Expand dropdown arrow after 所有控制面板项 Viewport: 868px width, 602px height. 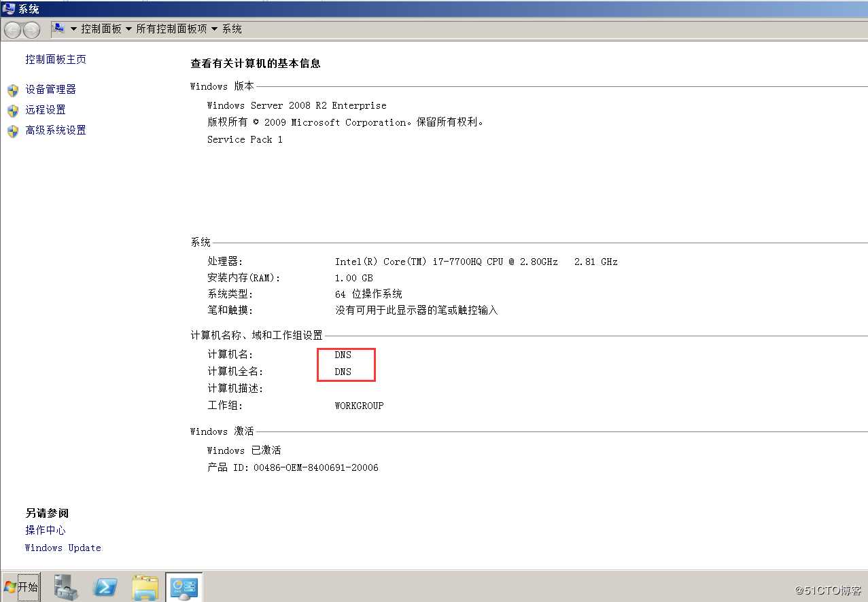214,29
